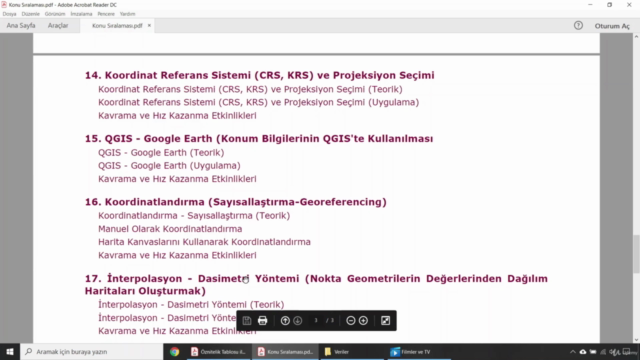Show hidden system tray icons chevron
Viewport: 640px width, 360px height.
tap(573, 352)
